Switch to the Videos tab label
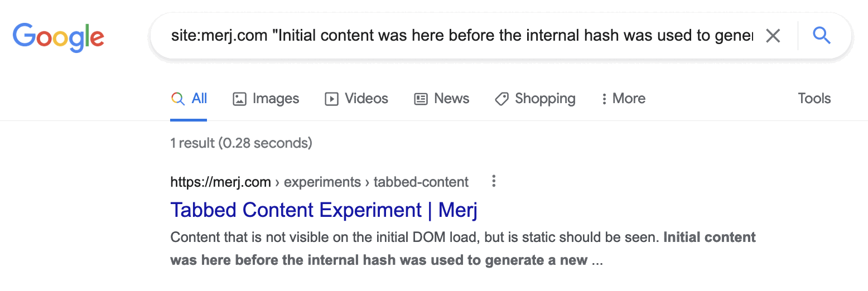The width and height of the screenshot is (868, 291). click(366, 99)
